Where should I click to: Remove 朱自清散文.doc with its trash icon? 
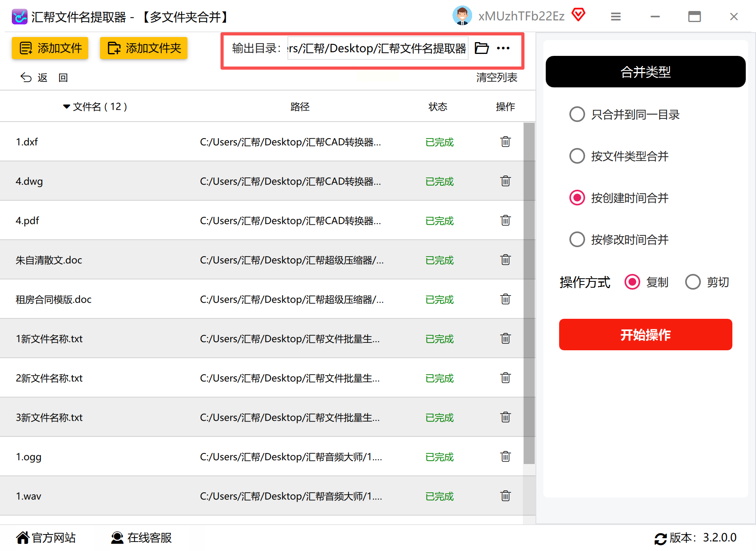(506, 260)
